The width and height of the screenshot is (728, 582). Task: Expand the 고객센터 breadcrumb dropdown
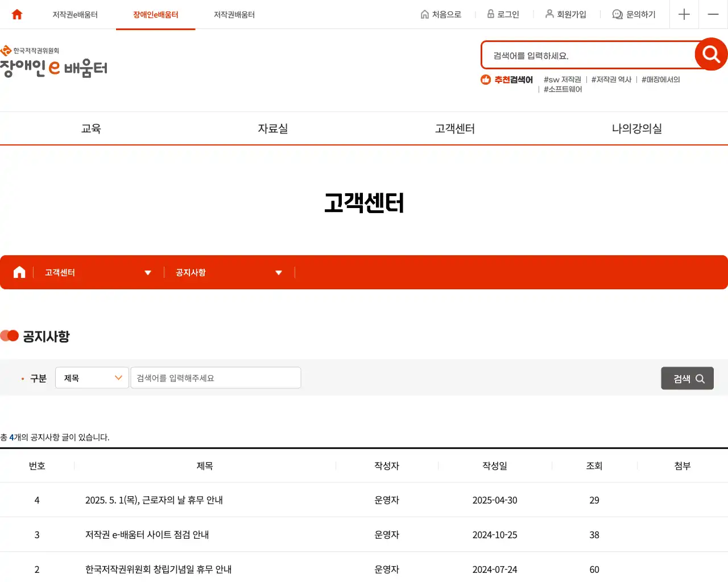pyautogui.click(x=148, y=272)
